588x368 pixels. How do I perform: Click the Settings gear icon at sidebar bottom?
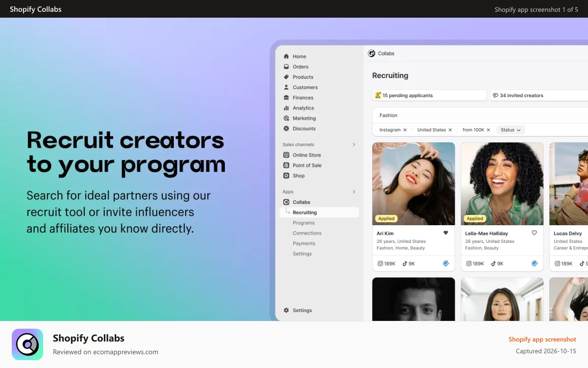click(286, 310)
